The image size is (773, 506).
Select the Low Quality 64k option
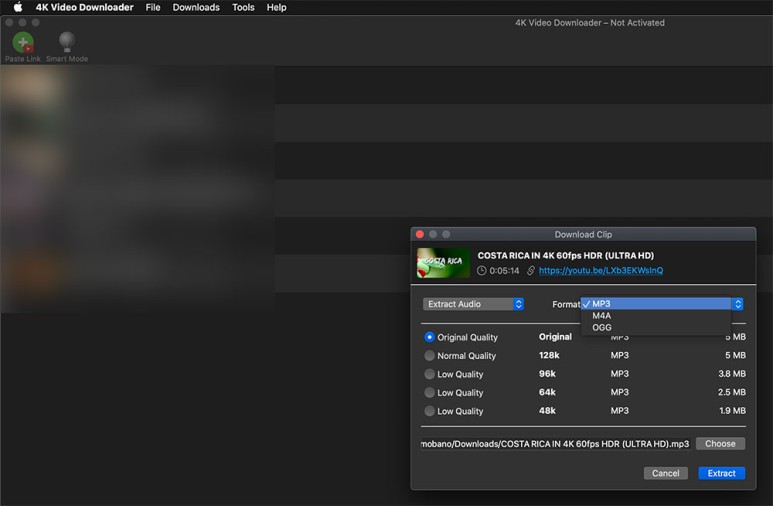pos(429,393)
